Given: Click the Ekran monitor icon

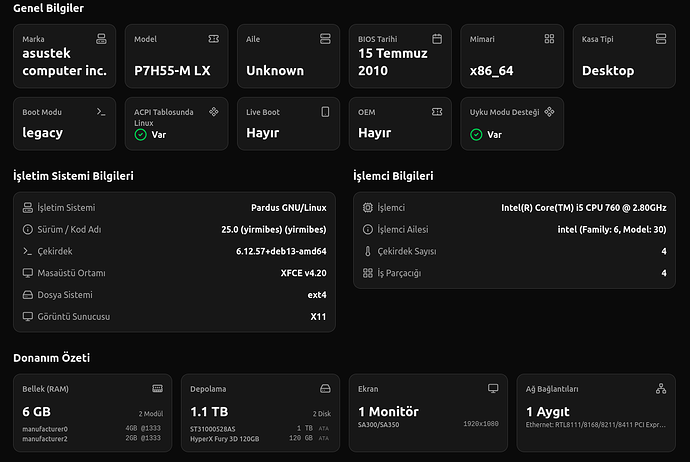Looking at the screenshot, I should [492, 388].
